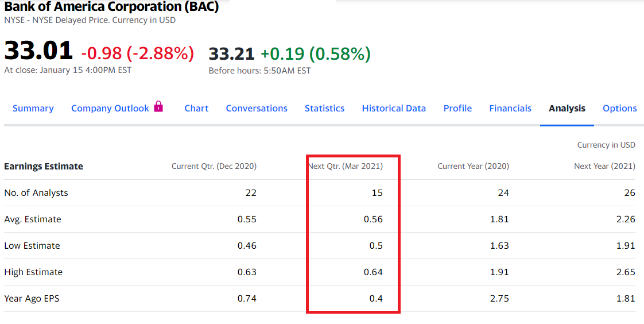Click the Earnings Estimate table heading
This screenshot has height=324, width=644.
[x=44, y=166]
